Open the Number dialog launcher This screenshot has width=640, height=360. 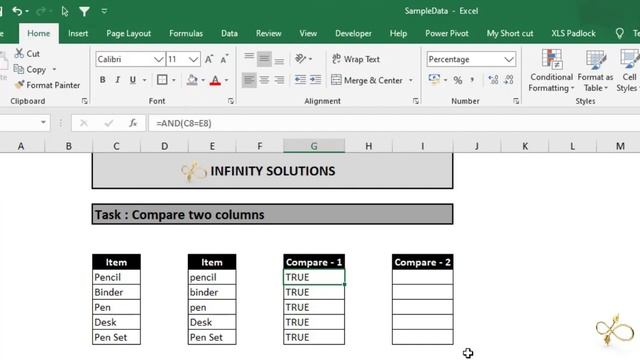pyautogui.click(x=516, y=101)
